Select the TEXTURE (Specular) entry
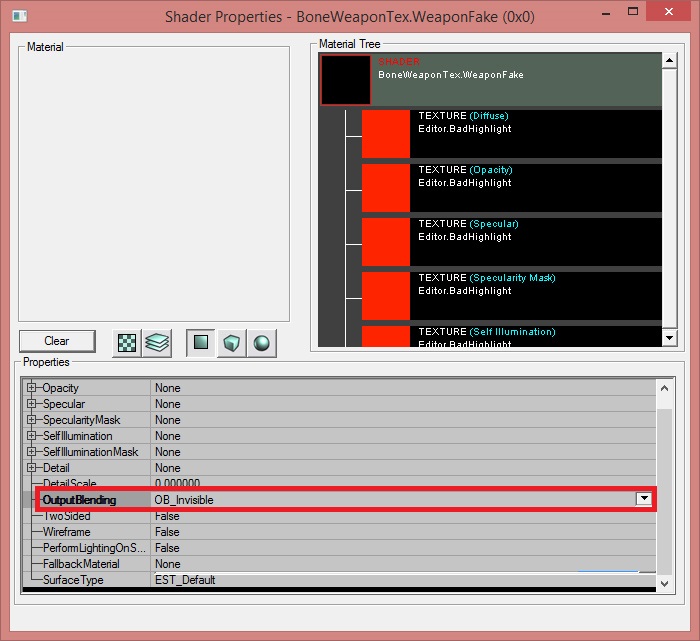Viewport: 700px width, 641px height. [x=536, y=241]
